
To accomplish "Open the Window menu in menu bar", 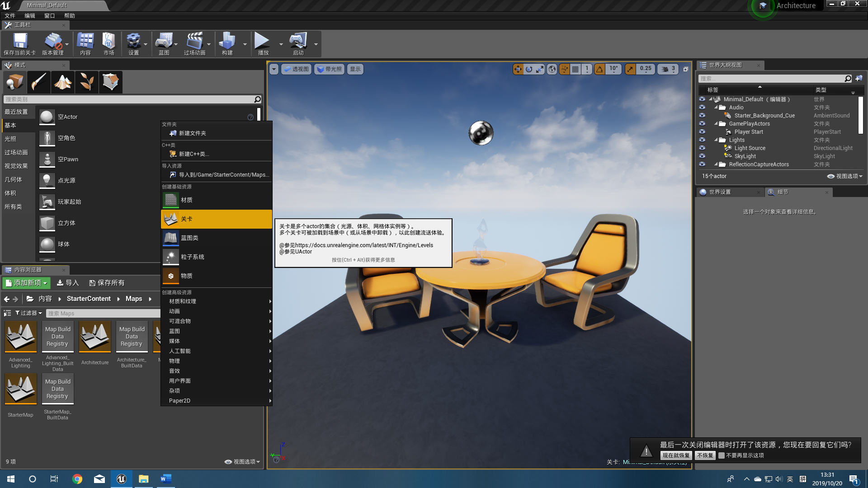I will tap(49, 16).
